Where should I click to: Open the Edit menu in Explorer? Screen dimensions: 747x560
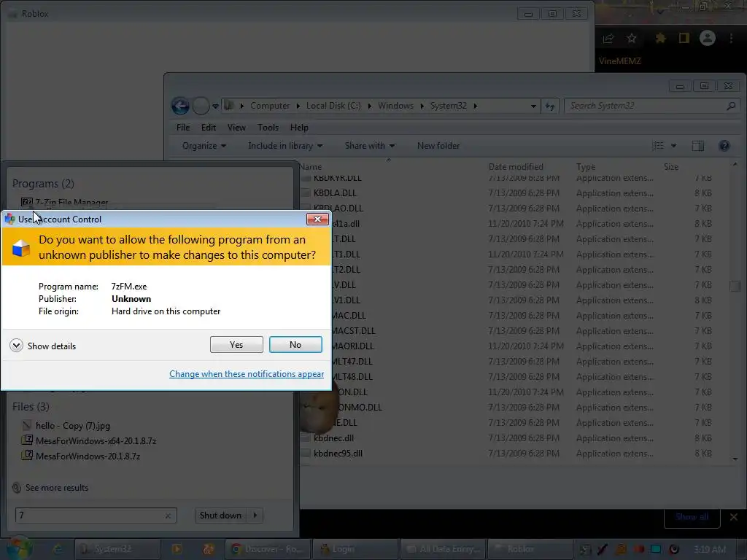click(208, 128)
